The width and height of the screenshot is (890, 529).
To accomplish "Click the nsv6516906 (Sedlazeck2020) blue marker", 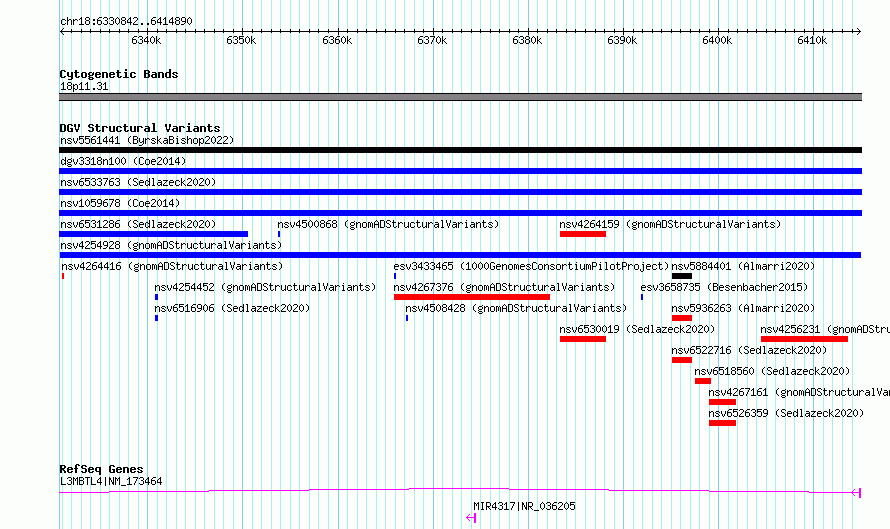I will [156, 318].
